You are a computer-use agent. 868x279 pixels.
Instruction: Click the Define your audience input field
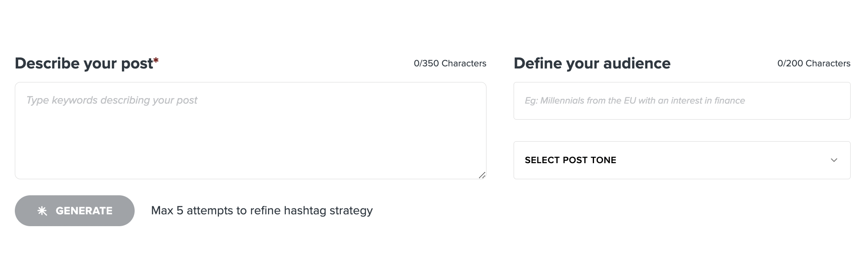tap(682, 101)
